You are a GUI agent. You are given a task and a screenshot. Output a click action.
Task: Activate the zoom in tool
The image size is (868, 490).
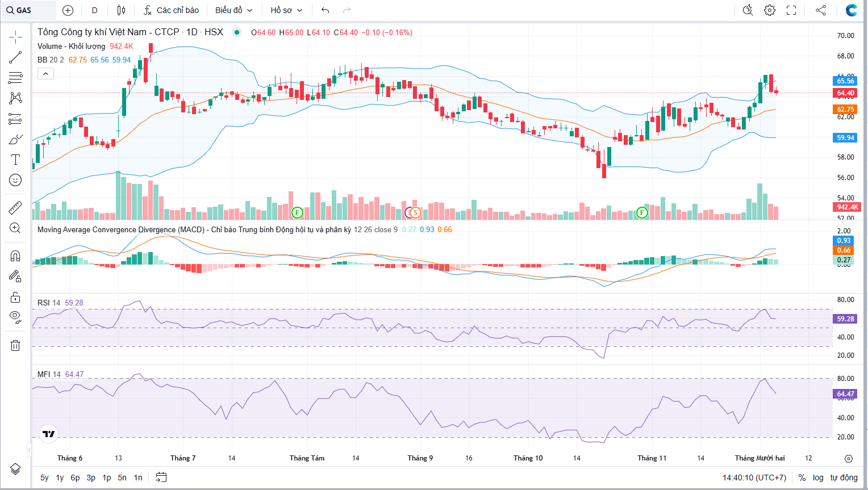[15, 228]
